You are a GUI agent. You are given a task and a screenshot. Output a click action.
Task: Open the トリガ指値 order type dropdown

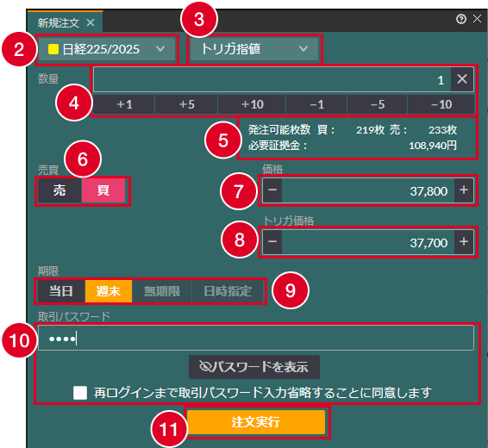[254, 49]
